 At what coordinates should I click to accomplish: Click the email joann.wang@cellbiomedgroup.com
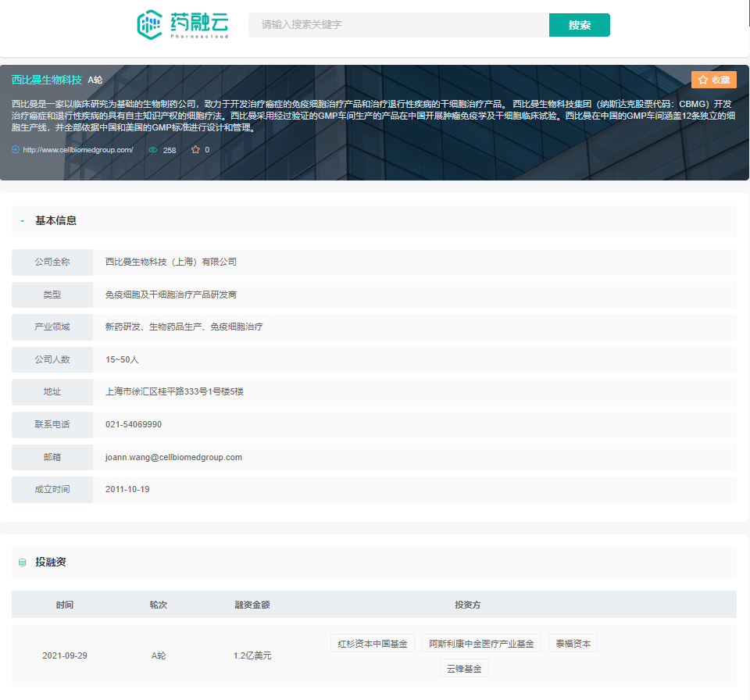[x=173, y=457]
